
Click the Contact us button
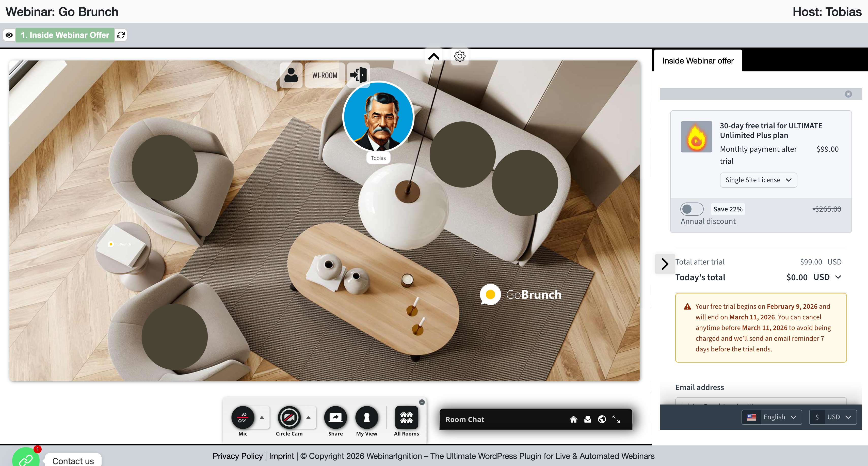pyautogui.click(x=73, y=461)
